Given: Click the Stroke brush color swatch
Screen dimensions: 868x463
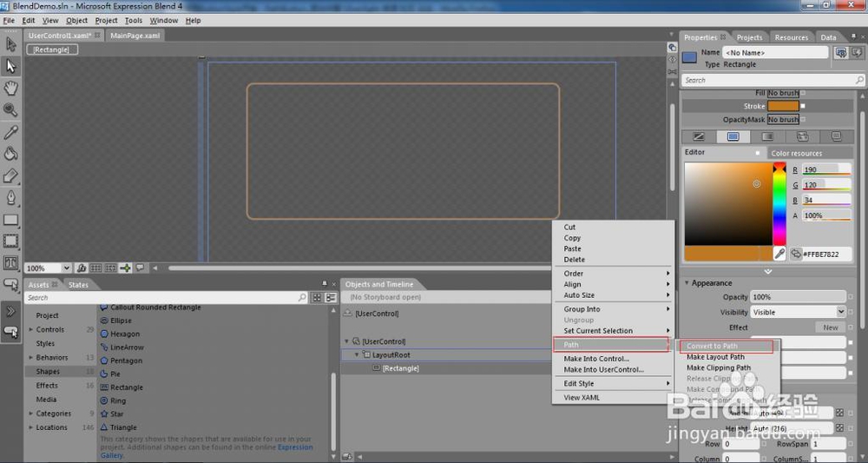Looking at the screenshot, I should 783,106.
